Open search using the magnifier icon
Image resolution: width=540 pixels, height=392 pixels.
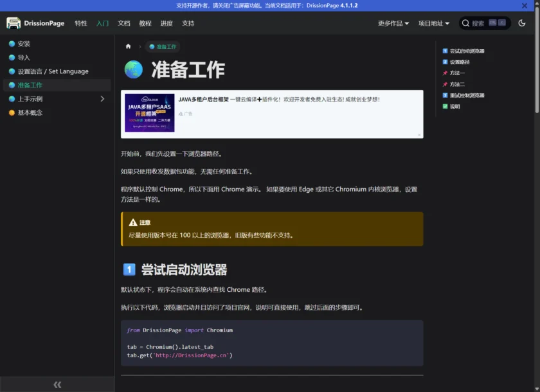pos(466,22)
